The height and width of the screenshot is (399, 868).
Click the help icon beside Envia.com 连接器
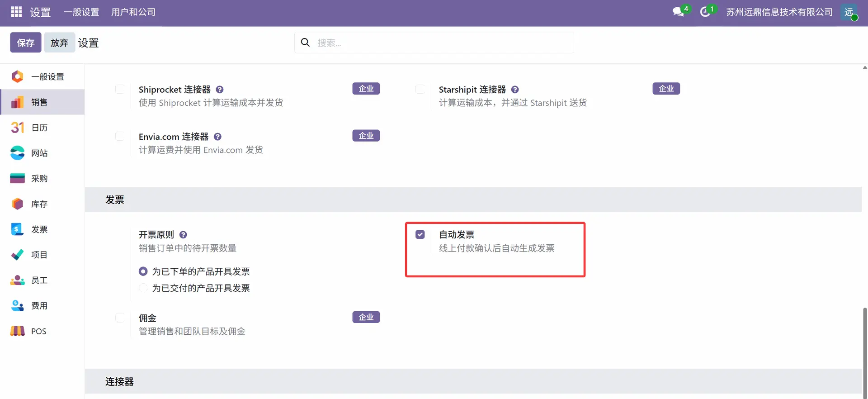(x=217, y=137)
